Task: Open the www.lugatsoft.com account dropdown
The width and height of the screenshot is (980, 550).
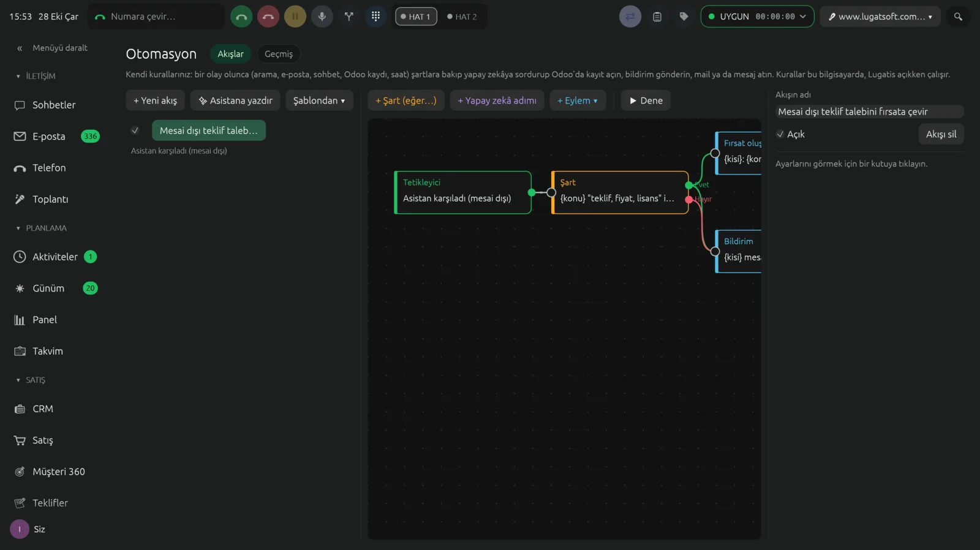Action: pyautogui.click(x=880, y=17)
